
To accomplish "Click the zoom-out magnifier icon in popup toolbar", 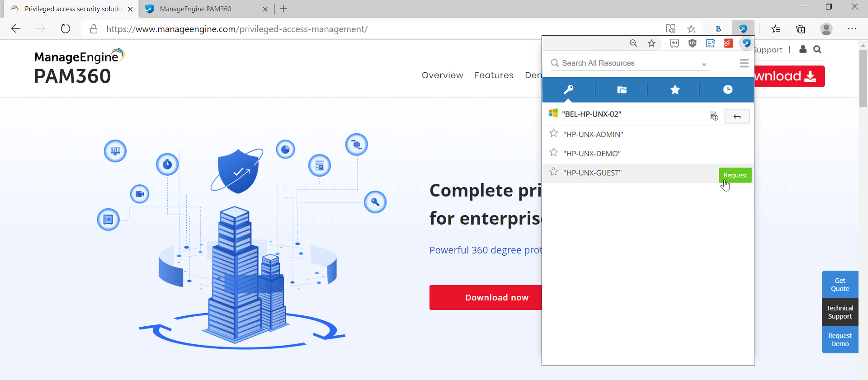I will 633,43.
